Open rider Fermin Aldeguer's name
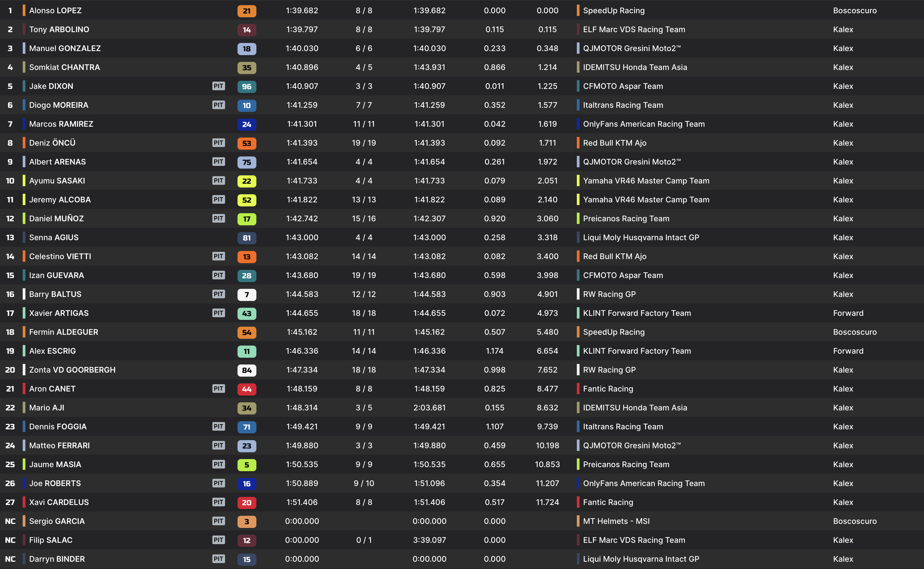Viewport: 924px width, 569px height. 63,332
